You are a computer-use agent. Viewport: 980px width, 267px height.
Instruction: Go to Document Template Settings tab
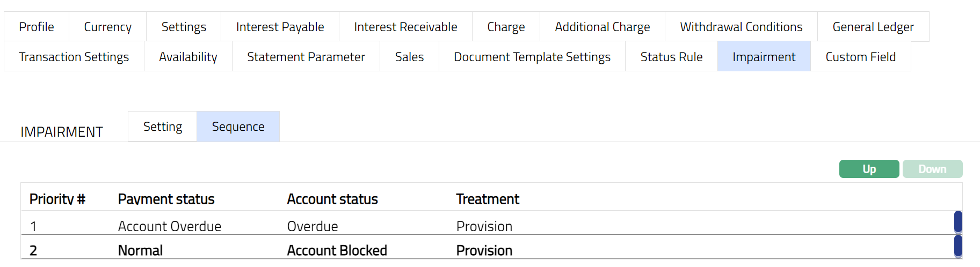click(532, 57)
